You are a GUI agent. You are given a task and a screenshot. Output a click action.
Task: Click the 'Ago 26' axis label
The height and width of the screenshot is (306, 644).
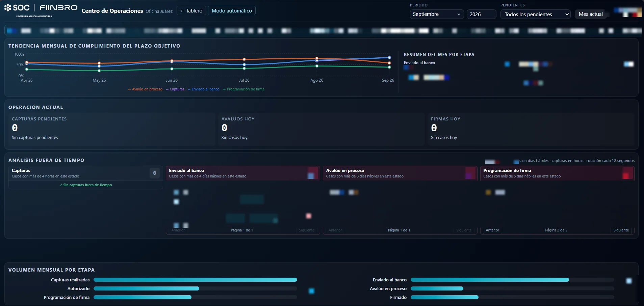tap(317, 80)
